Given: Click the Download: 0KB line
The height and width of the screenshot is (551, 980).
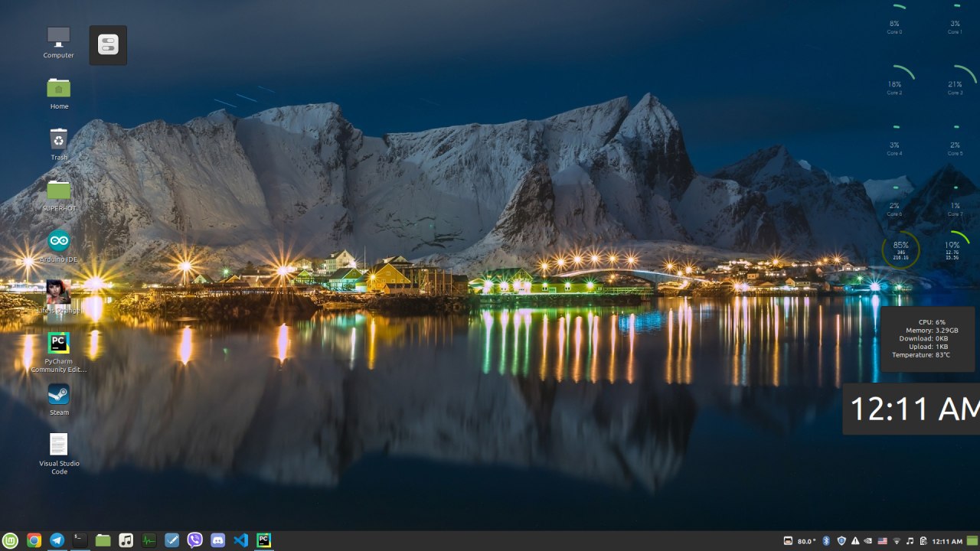Looking at the screenshot, I should pos(923,338).
